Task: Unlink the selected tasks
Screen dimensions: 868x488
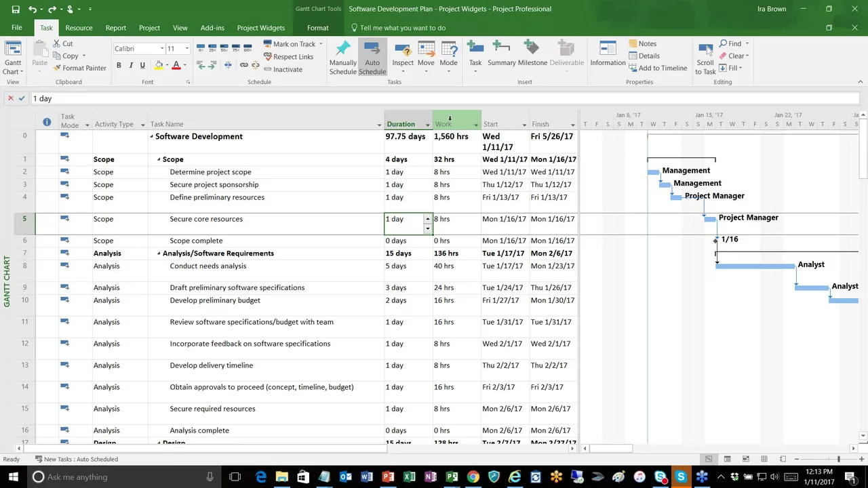Action: pyautogui.click(x=255, y=65)
